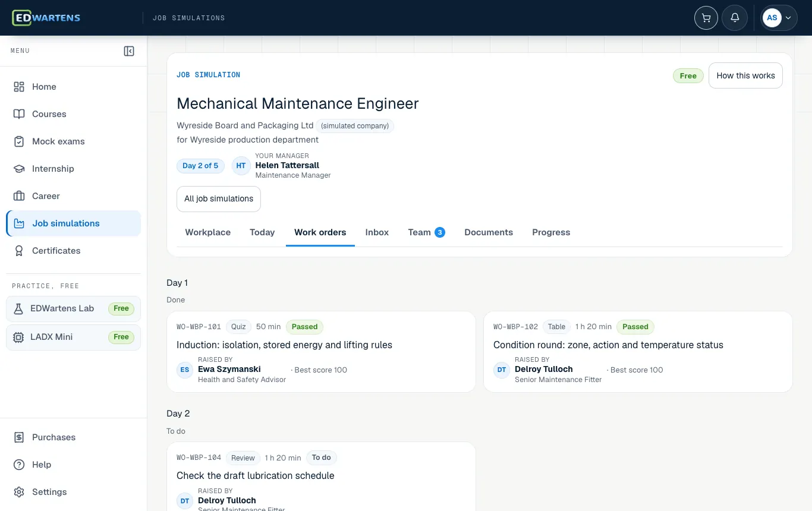The image size is (812, 511).
Task: Open Condition round work order title
Action: point(608,345)
